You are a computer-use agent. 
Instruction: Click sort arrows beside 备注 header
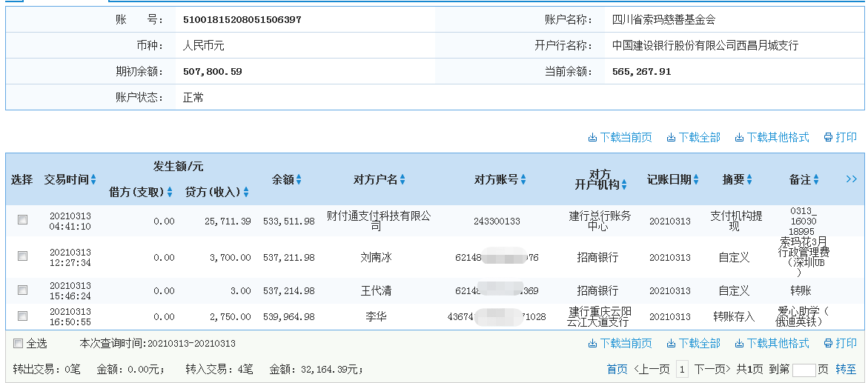coord(816,180)
